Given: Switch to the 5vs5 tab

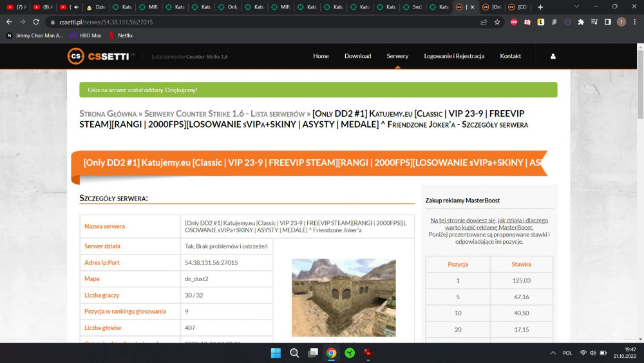Looking at the screenshot, I should coord(412,7).
